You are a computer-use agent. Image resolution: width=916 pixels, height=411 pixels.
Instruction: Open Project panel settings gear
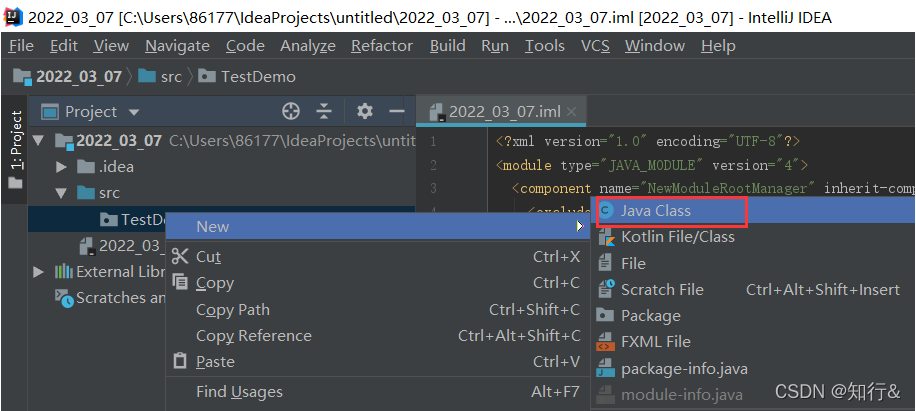365,111
